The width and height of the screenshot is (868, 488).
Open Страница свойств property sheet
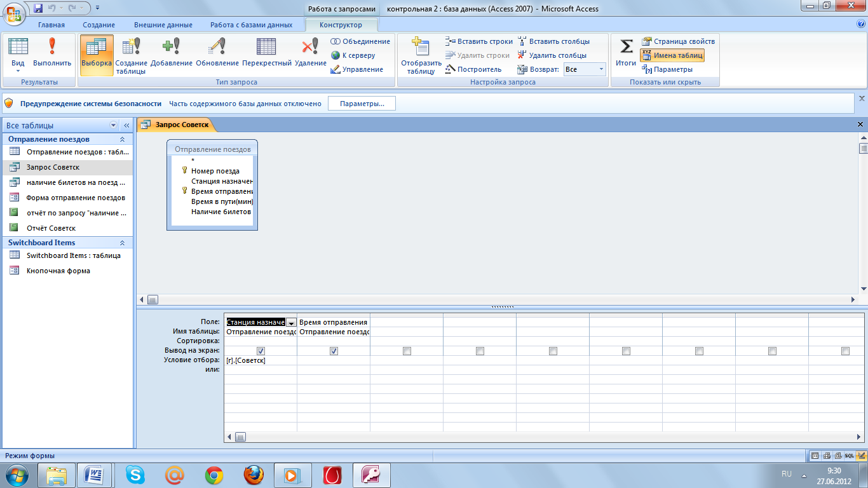678,41
